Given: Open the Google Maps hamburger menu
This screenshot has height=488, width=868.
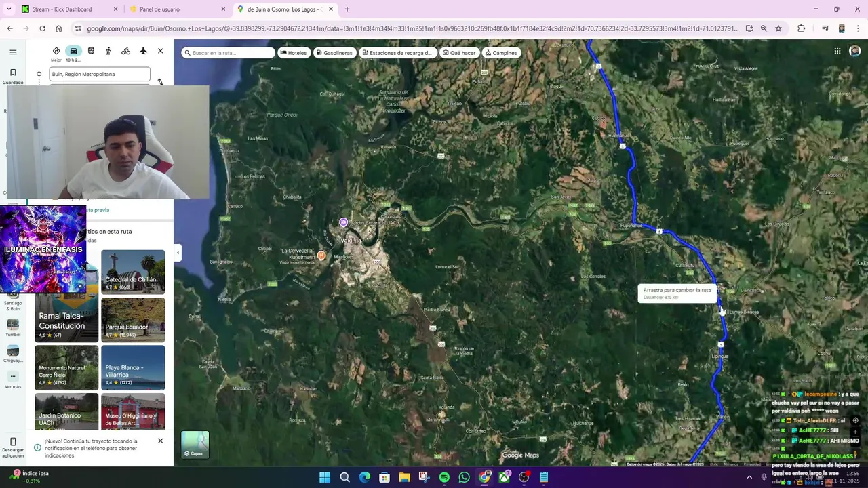Looking at the screenshot, I should click(13, 52).
